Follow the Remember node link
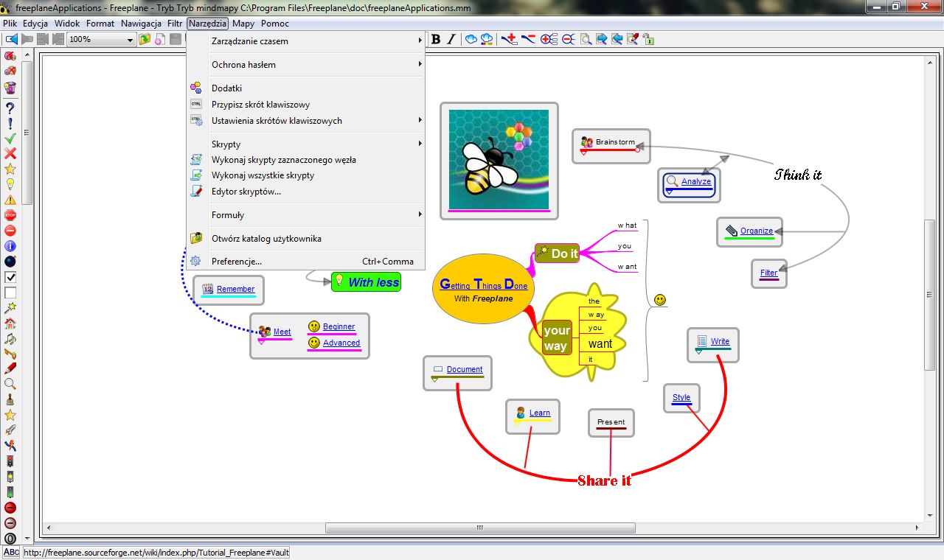The height and width of the screenshot is (560, 944). 235,289
